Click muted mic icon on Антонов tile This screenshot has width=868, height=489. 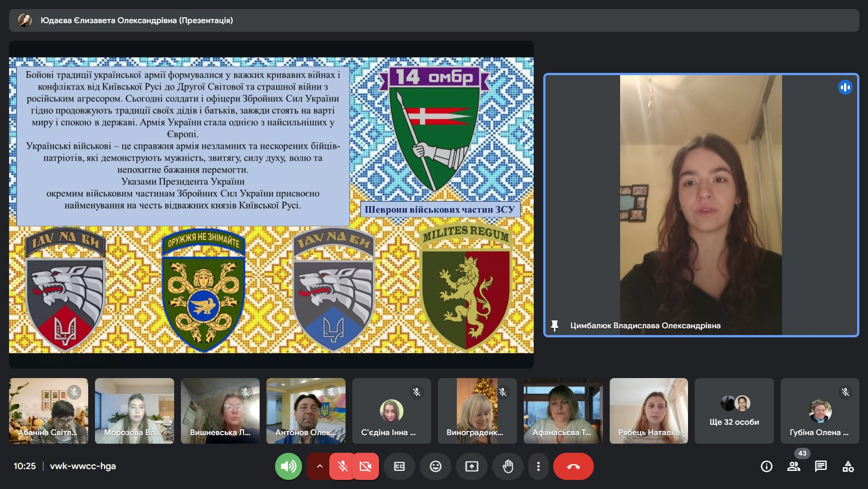coord(332,392)
